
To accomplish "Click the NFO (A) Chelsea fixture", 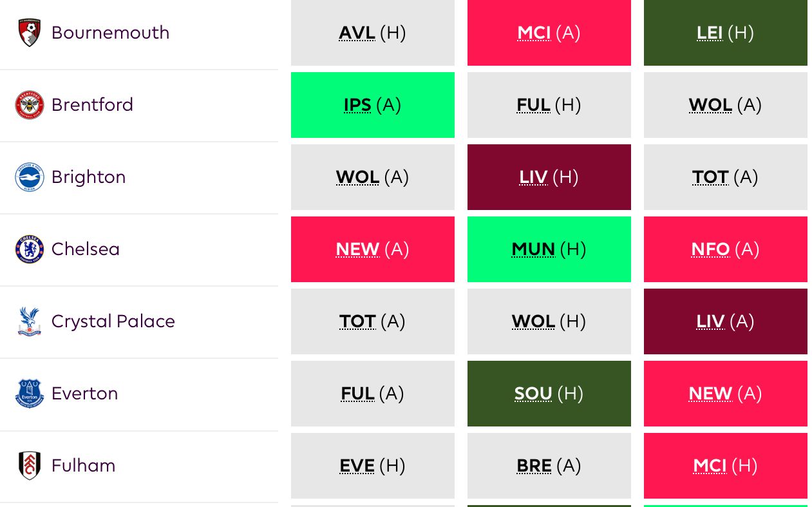I will (726, 249).
